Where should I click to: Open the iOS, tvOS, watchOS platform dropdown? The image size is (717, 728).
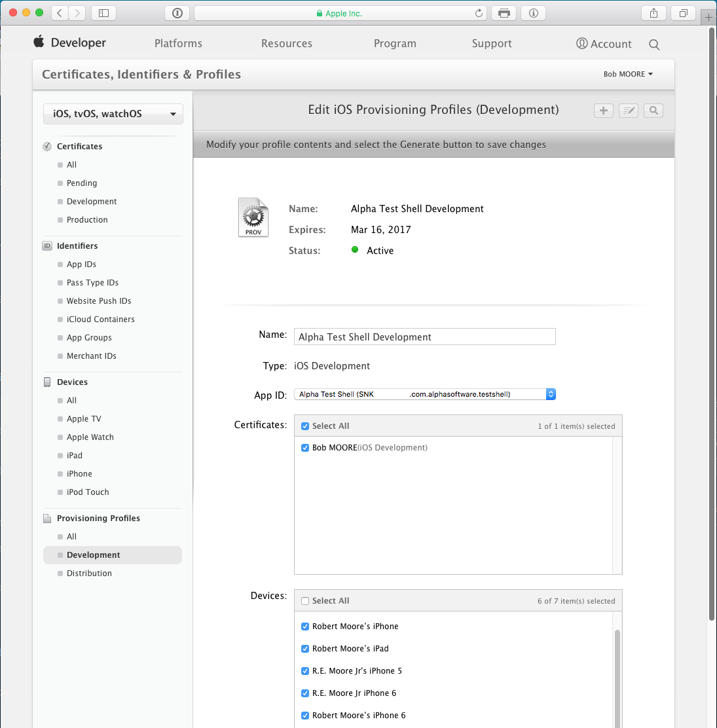point(113,114)
